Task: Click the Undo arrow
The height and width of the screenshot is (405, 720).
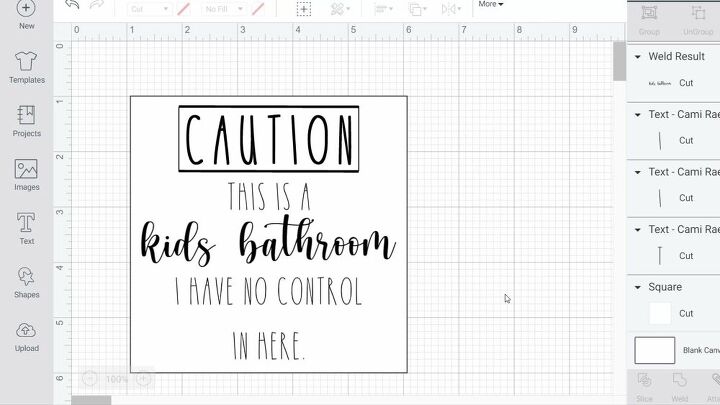Action: [72, 5]
